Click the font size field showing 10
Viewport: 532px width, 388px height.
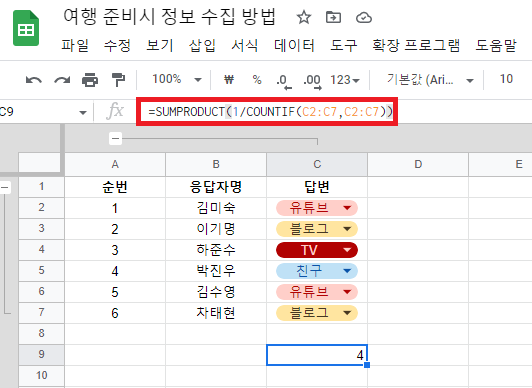(506, 79)
